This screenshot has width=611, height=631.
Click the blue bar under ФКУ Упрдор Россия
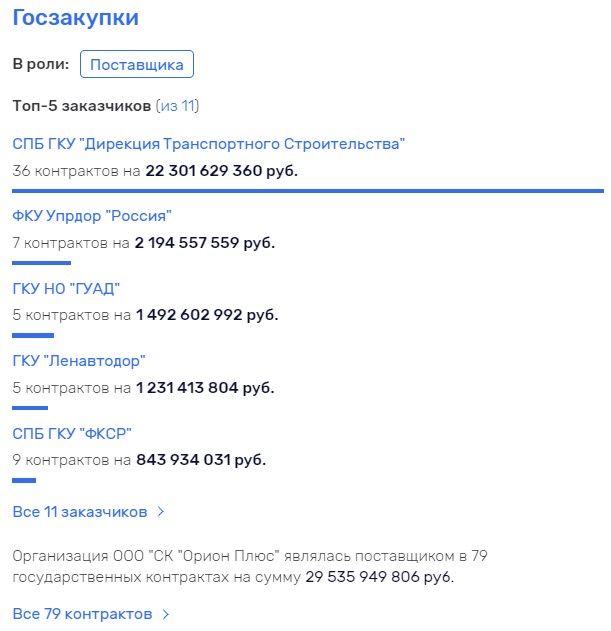pos(41,263)
